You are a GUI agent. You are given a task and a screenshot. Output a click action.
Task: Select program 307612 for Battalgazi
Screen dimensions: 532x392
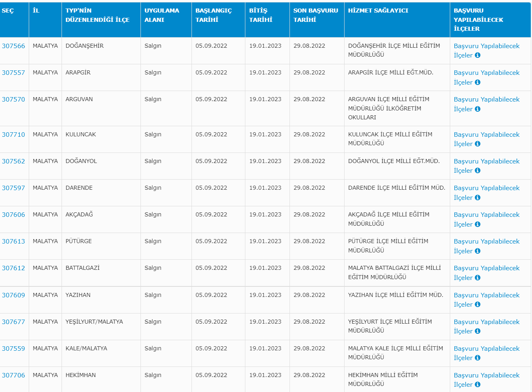(x=13, y=268)
